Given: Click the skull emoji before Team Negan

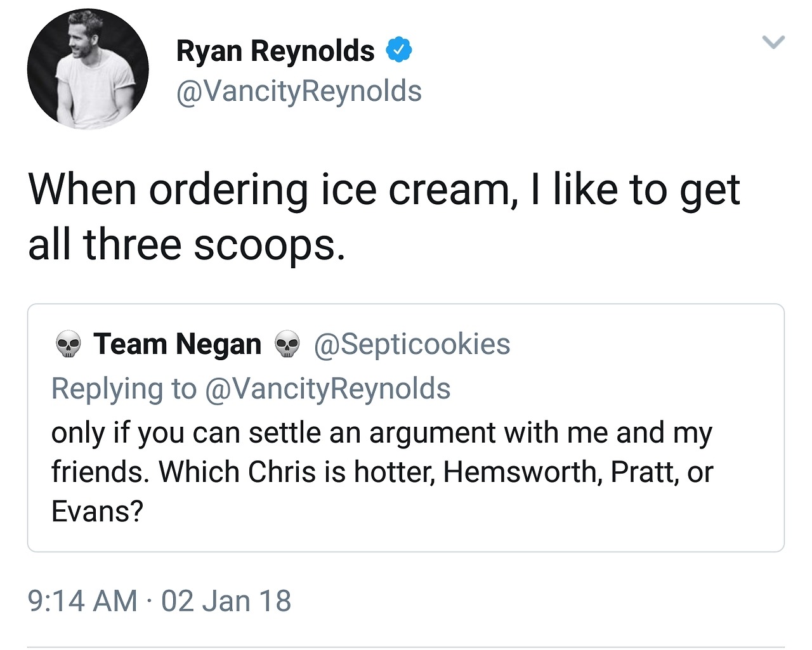Looking at the screenshot, I should pyautogui.click(x=68, y=345).
